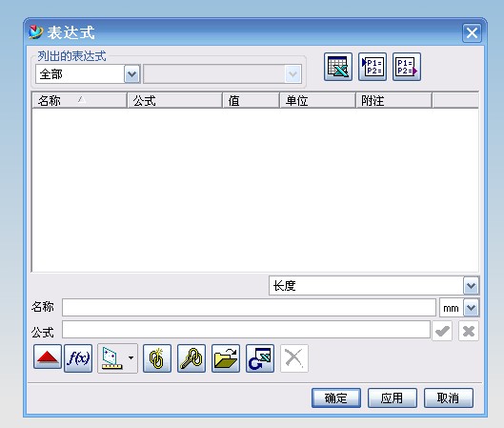The width and height of the screenshot is (504, 428).
Task: Open the 全部 listed expressions dropdown
Action: [131, 74]
